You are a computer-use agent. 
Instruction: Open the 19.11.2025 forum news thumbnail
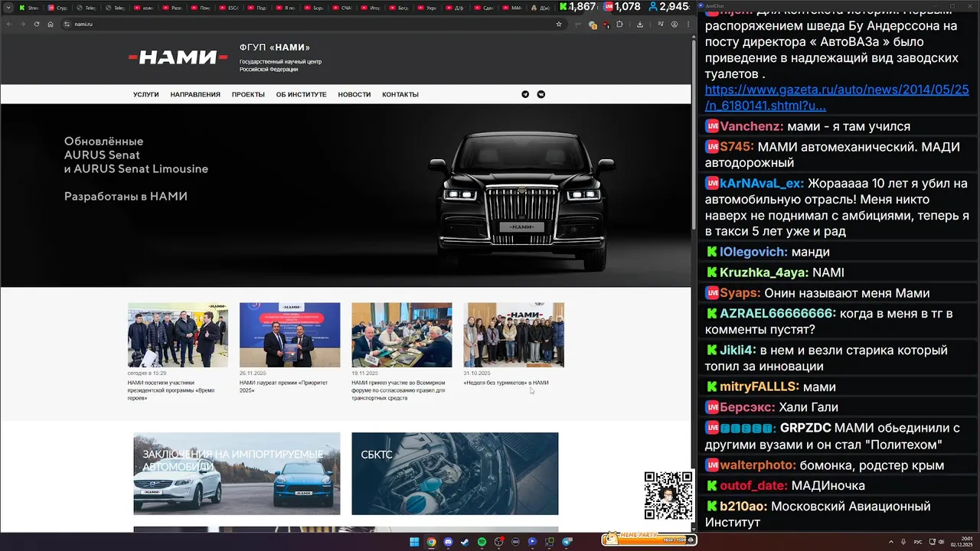pyautogui.click(x=402, y=335)
